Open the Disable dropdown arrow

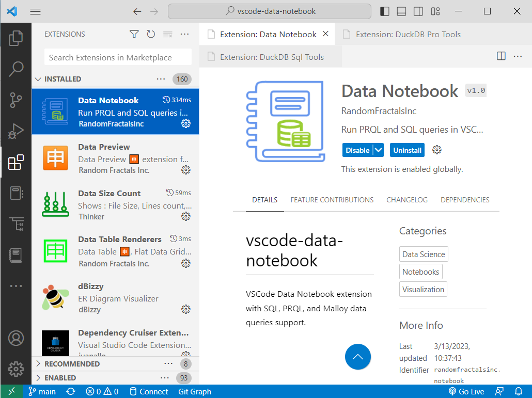[x=378, y=150]
